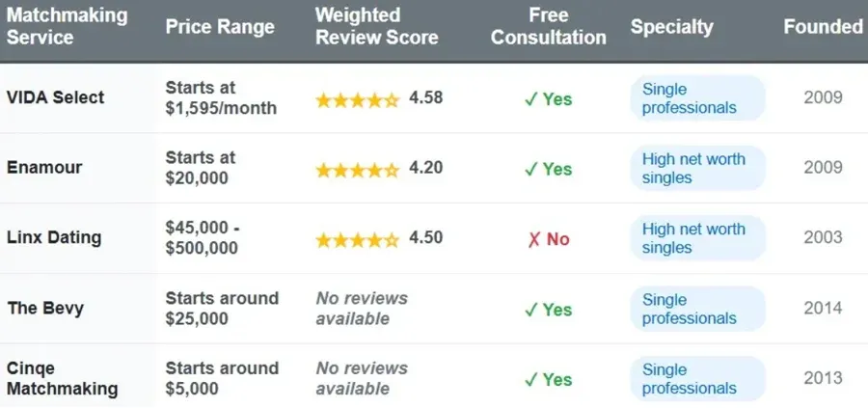Open the Linx Dating service name
This screenshot has width=868, height=408.
click(x=53, y=237)
